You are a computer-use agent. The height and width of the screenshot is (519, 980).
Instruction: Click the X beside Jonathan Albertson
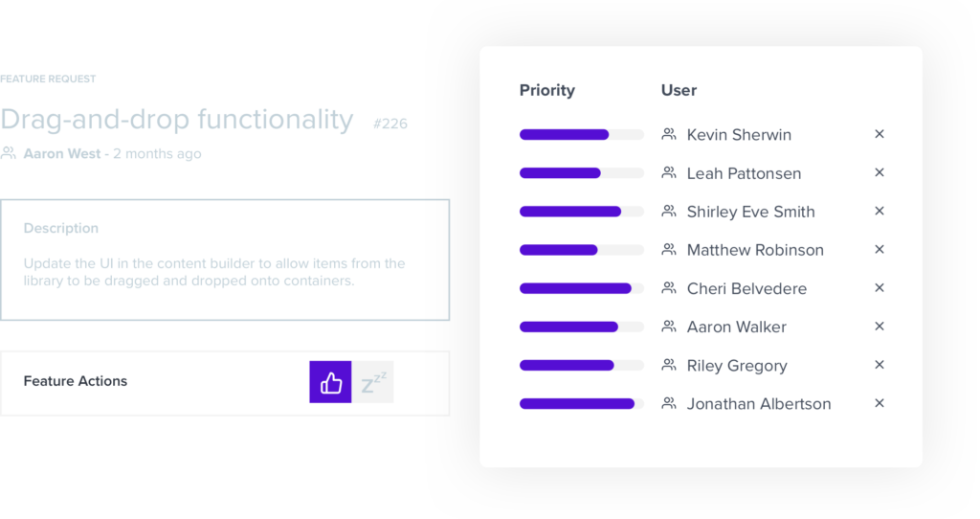pos(880,403)
